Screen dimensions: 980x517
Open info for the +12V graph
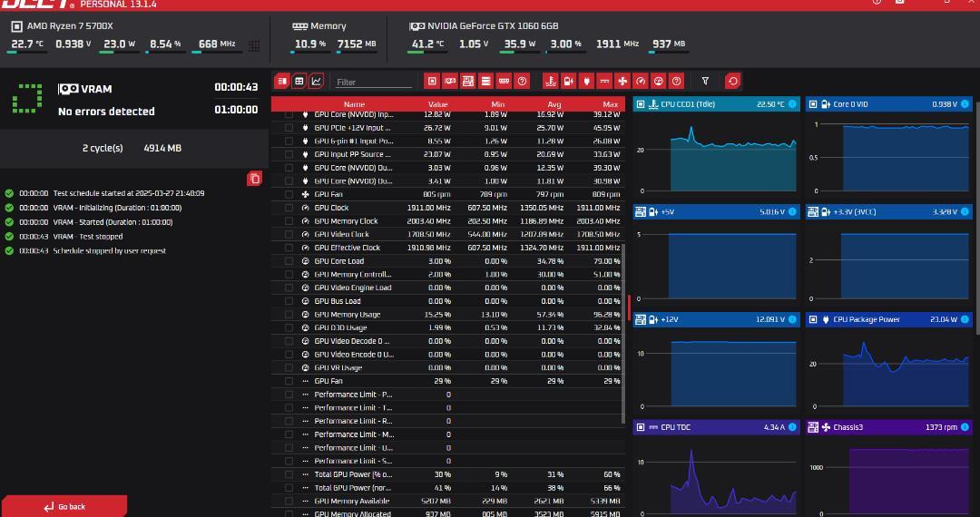(x=792, y=319)
